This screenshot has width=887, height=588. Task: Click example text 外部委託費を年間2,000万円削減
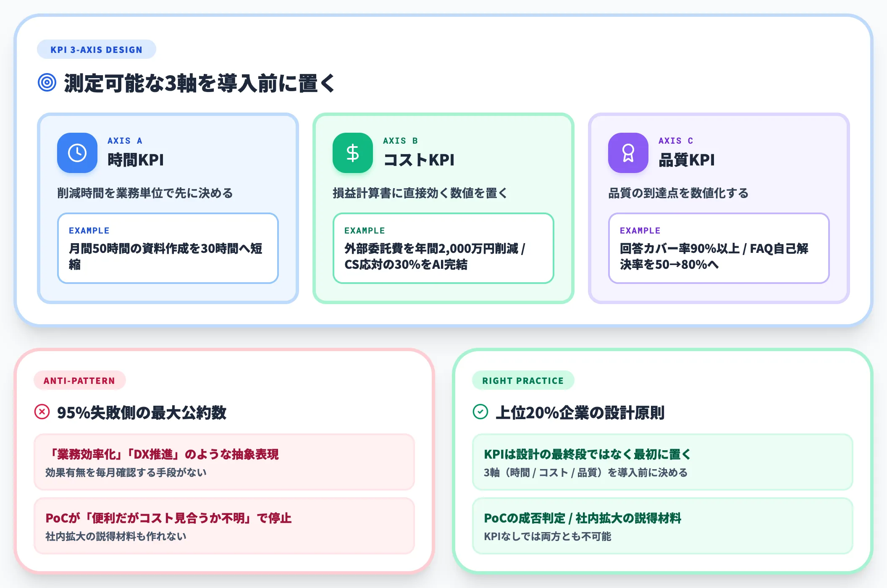pyautogui.click(x=431, y=249)
